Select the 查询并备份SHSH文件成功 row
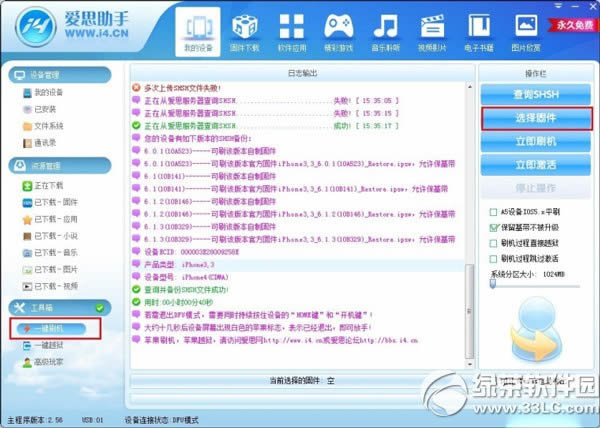The image size is (600, 428). (298, 290)
